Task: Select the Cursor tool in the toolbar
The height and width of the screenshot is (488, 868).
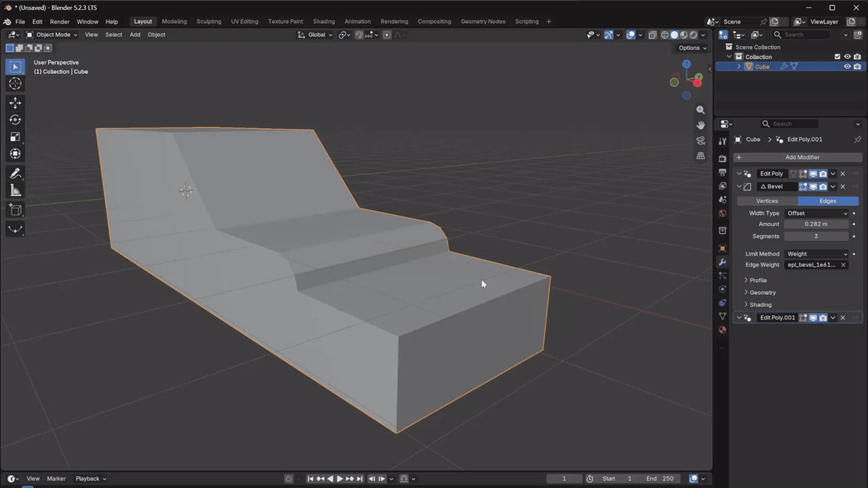Action: click(x=15, y=83)
